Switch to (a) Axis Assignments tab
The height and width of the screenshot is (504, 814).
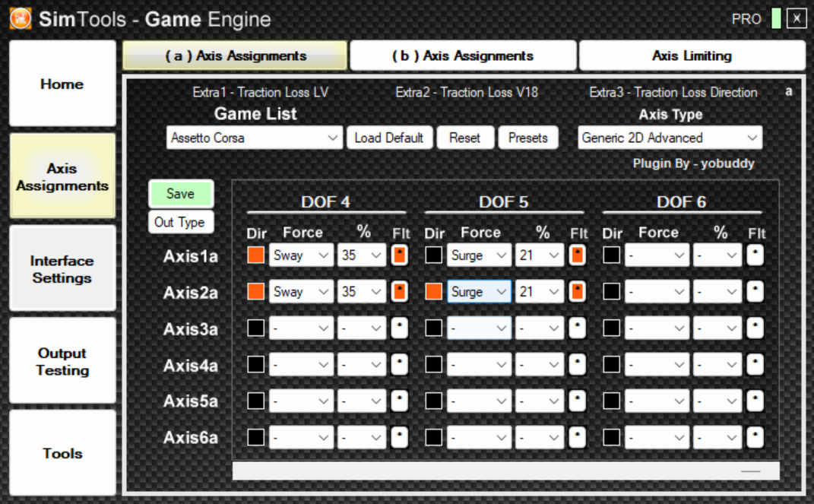click(x=235, y=55)
